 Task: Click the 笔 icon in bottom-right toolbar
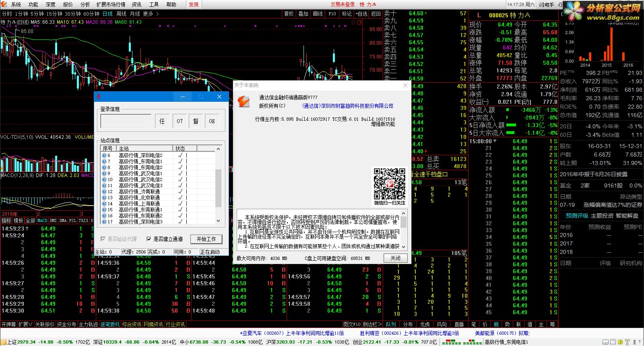click(473, 324)
